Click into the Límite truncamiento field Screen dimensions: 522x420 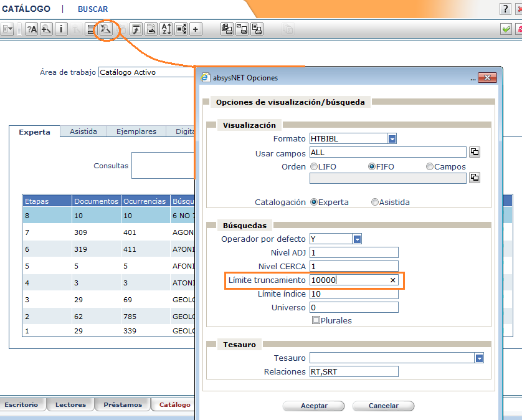[349, 280]
